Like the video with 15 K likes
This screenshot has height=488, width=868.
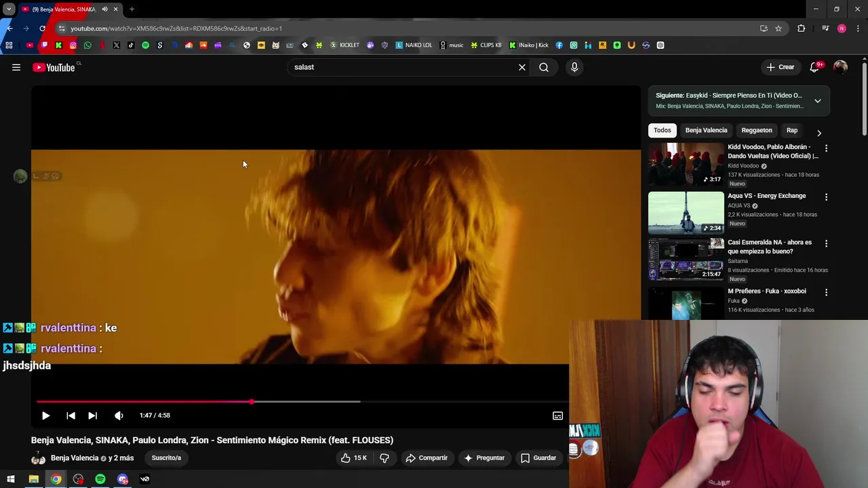coord(354,458)
